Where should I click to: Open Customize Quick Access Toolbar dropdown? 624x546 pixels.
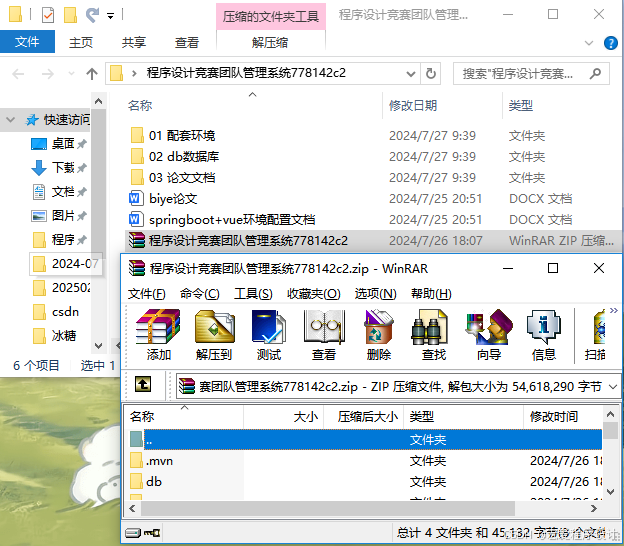(x=110, y=16)
